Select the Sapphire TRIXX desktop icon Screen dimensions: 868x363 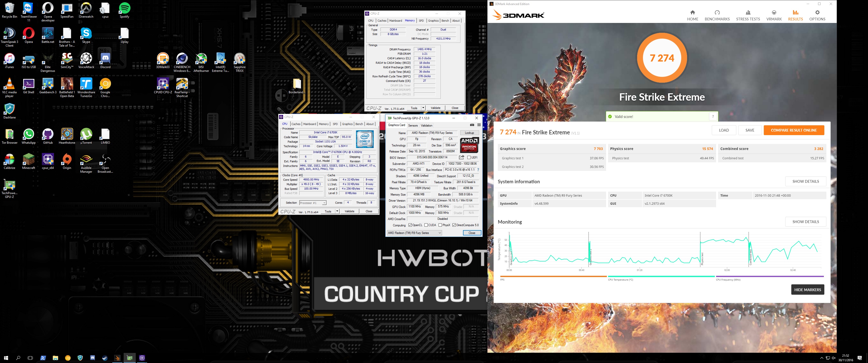tap(239, 63)
